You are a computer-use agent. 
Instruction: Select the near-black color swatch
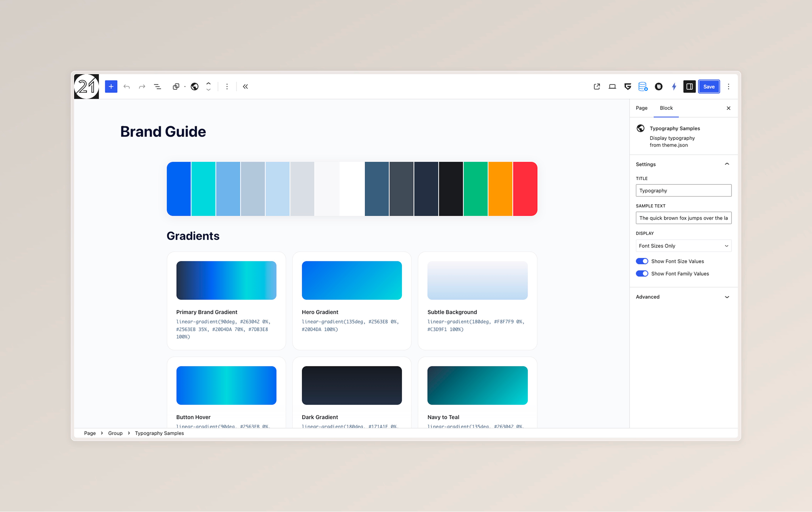pos(451,189)
